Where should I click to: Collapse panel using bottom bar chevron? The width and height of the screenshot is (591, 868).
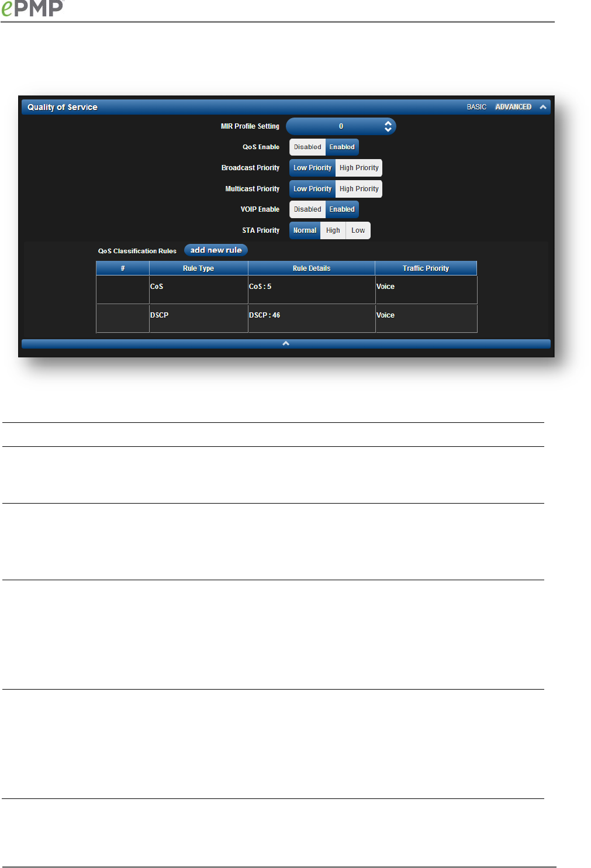pos(286,344)
